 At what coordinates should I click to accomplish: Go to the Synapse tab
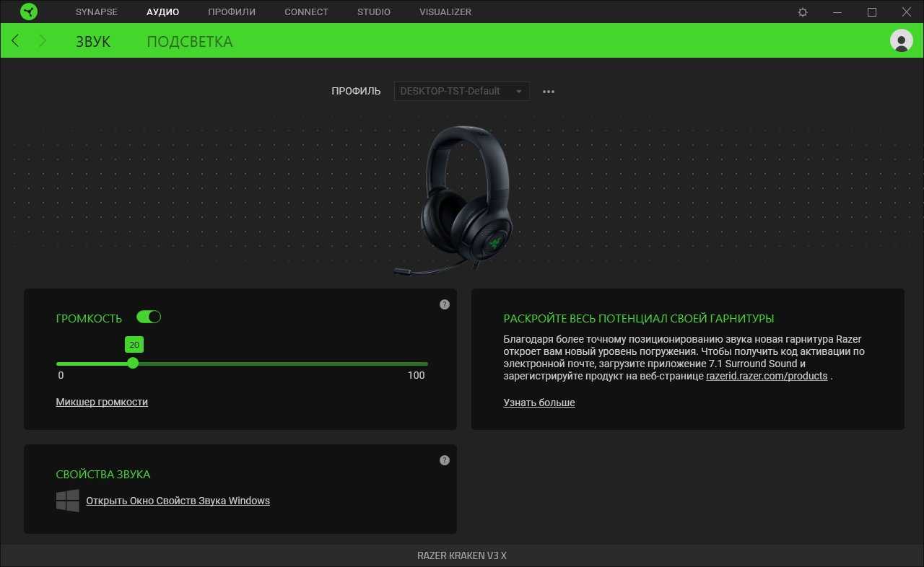coord(97,12)
